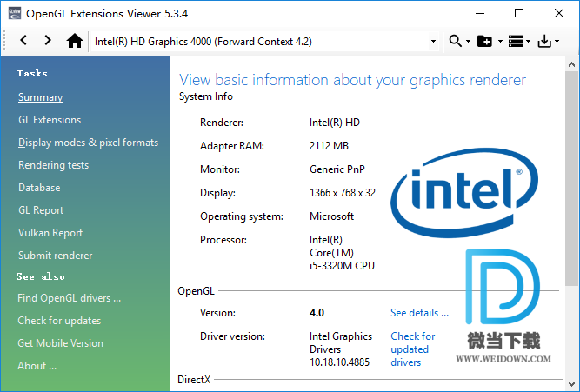This screenshot has width=580, height=392.
Task: Click the app icon in title bar
Action: (12, 13)
